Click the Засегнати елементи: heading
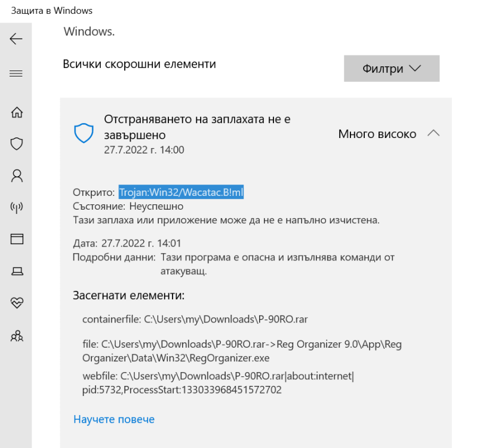This screenshot has width=480, height=448. [128, 295]
